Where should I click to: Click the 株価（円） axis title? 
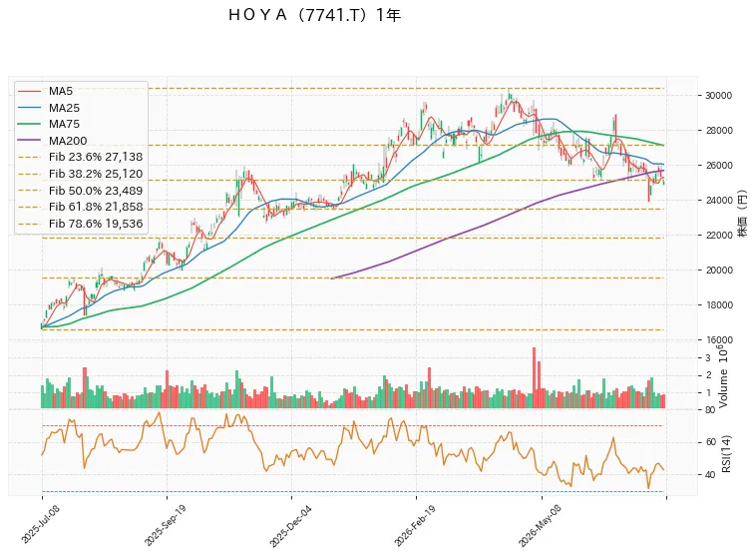[743, 213]
